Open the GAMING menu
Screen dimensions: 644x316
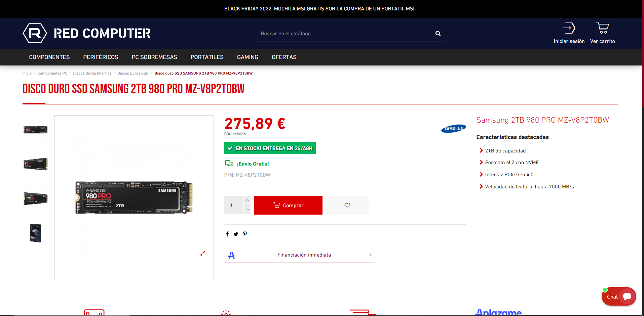(x=248, y=57)
